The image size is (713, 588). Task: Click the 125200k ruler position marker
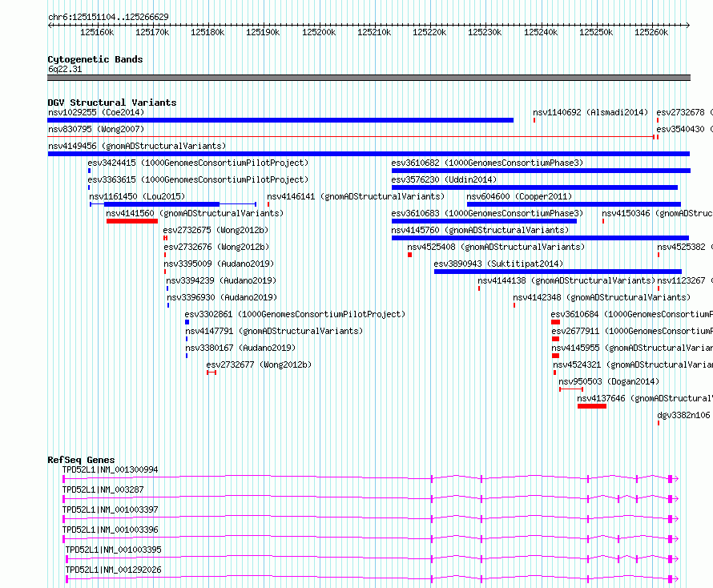(x=319, y=32)
